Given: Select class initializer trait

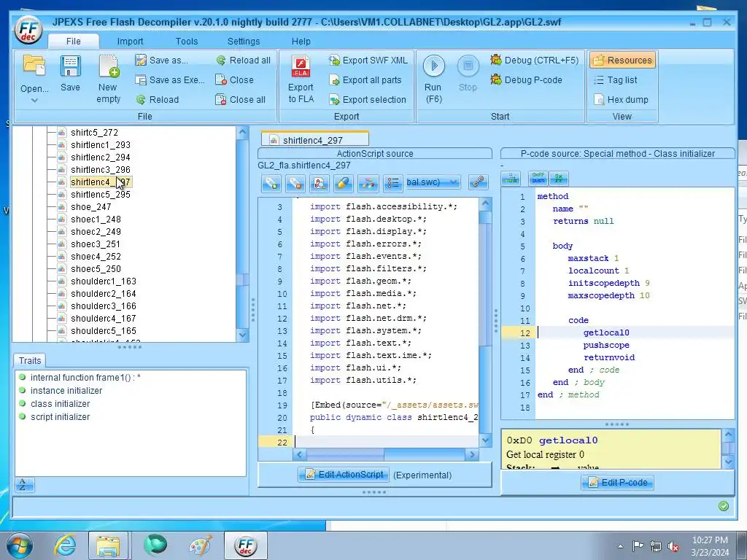Looking at the screenshot, I should coord(60,403).
